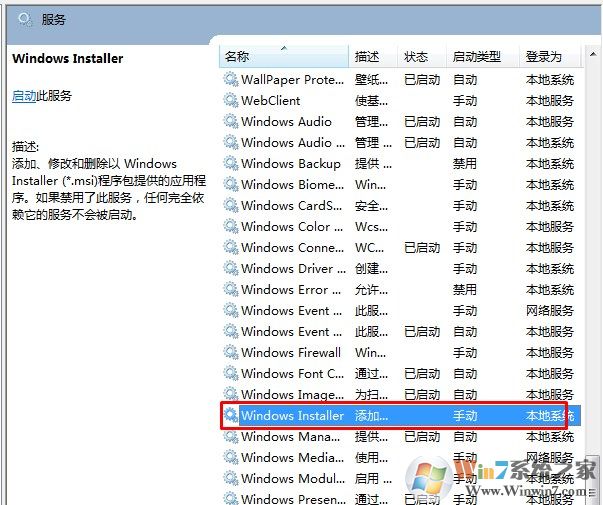603x505 pixels.
Task: Click the gear icon beside Windows Mana...
Action: tap(231, 436)
